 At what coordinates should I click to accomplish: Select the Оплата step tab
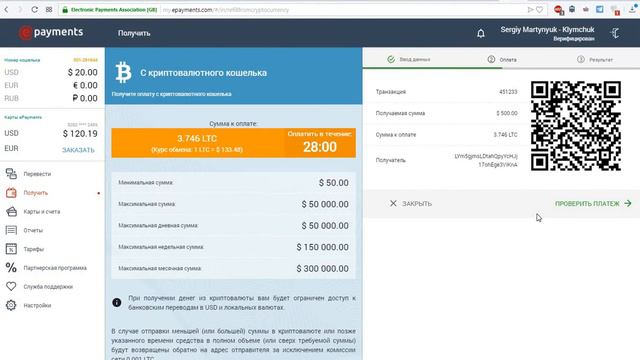(502, 59)
